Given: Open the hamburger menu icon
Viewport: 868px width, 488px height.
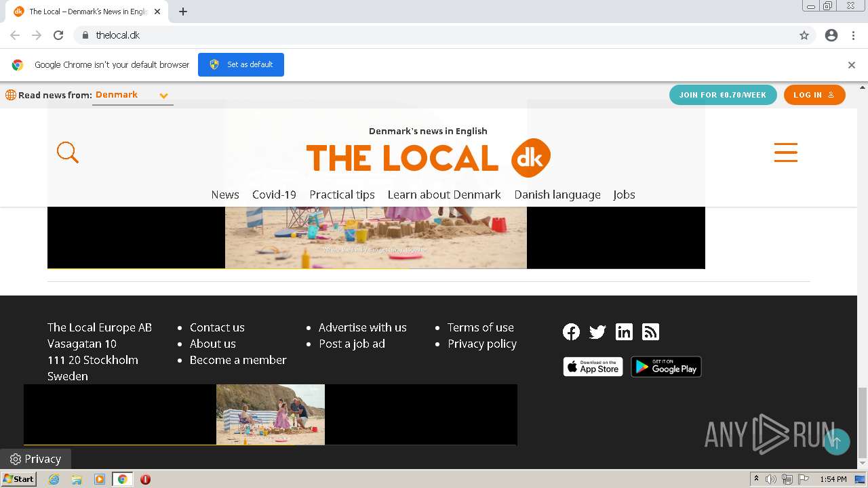Looking at the screenshot, I should point(785,152).
